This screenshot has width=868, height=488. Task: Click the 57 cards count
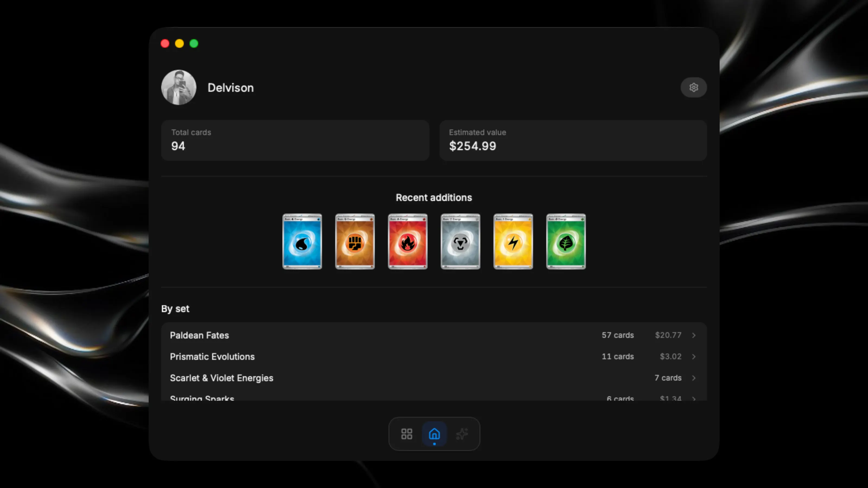click(x=618, y=335)
